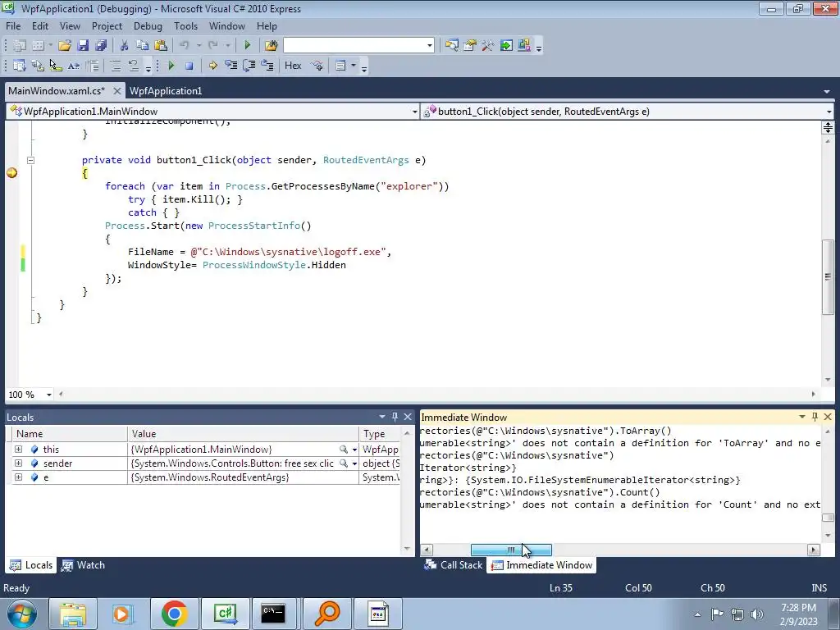840x630 pixels.
Task: Open the Find combo box in toolbar
Action: click(359, 46)
